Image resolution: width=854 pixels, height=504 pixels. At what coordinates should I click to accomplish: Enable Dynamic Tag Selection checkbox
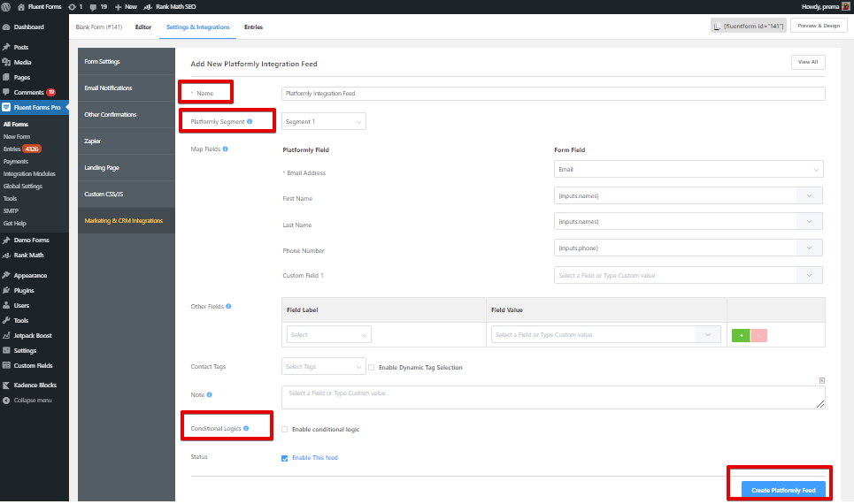click(x=372, y=367)
